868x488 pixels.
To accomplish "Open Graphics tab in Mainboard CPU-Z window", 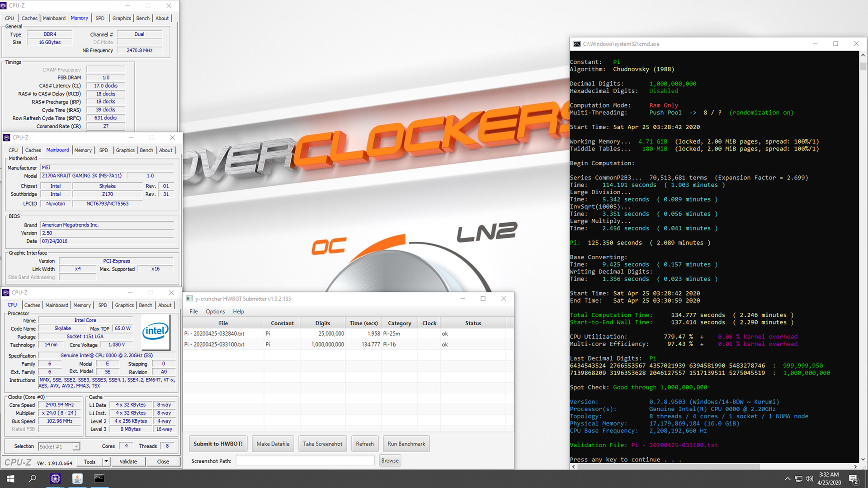I will click(125, 150).
